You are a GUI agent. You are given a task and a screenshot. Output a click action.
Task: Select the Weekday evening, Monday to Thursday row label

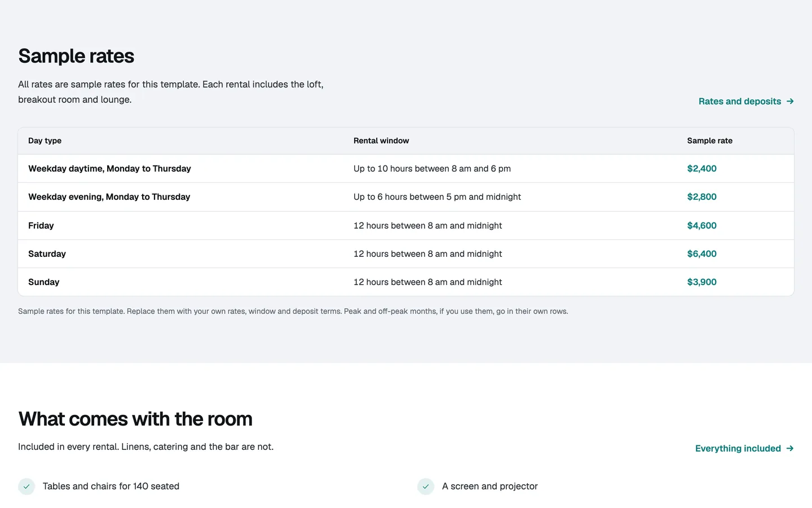(109, 197)
